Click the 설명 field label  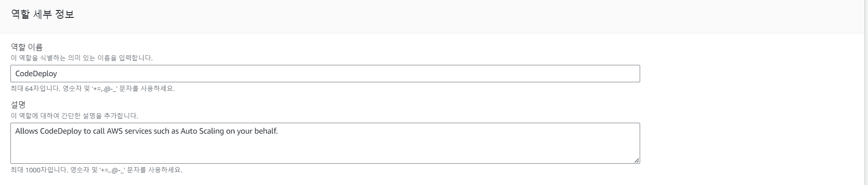18,105
